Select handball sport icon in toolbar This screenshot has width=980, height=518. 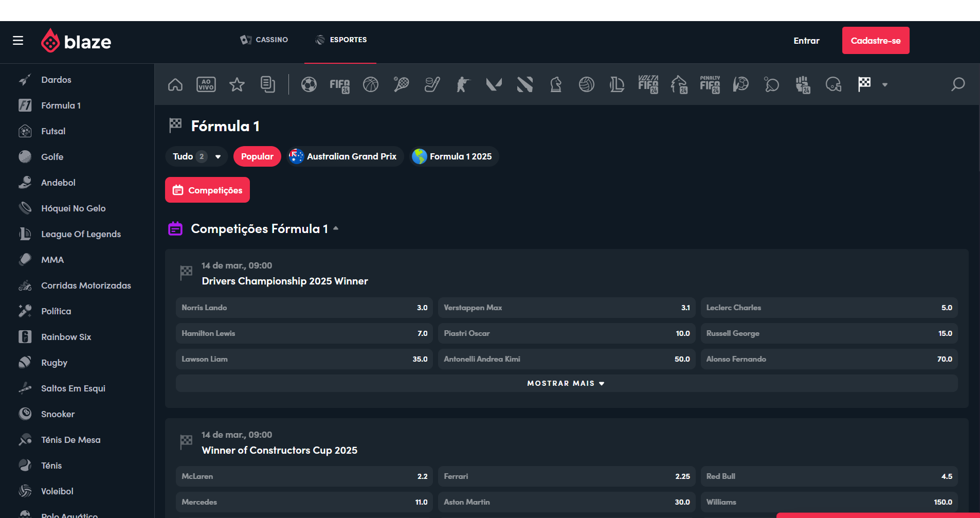click(741, 84)
